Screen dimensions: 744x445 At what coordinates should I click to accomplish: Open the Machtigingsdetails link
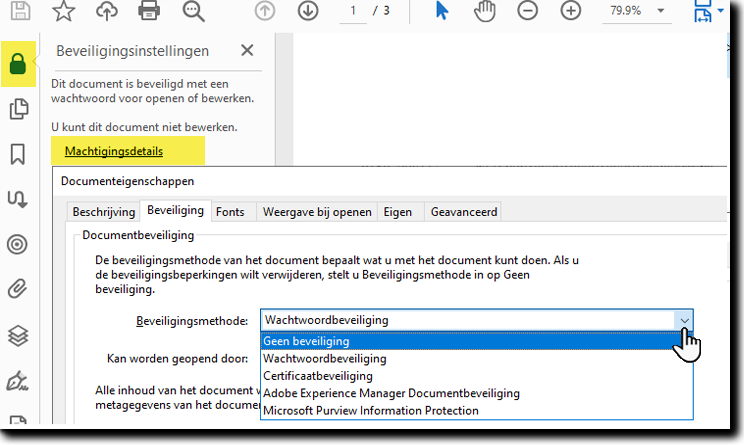click(x=114, y=151)
